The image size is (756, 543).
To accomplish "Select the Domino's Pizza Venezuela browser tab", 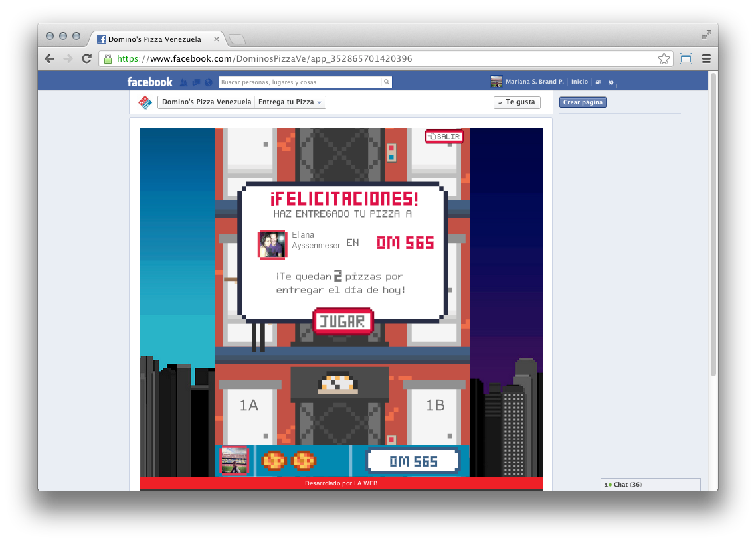I will point(154,39).
